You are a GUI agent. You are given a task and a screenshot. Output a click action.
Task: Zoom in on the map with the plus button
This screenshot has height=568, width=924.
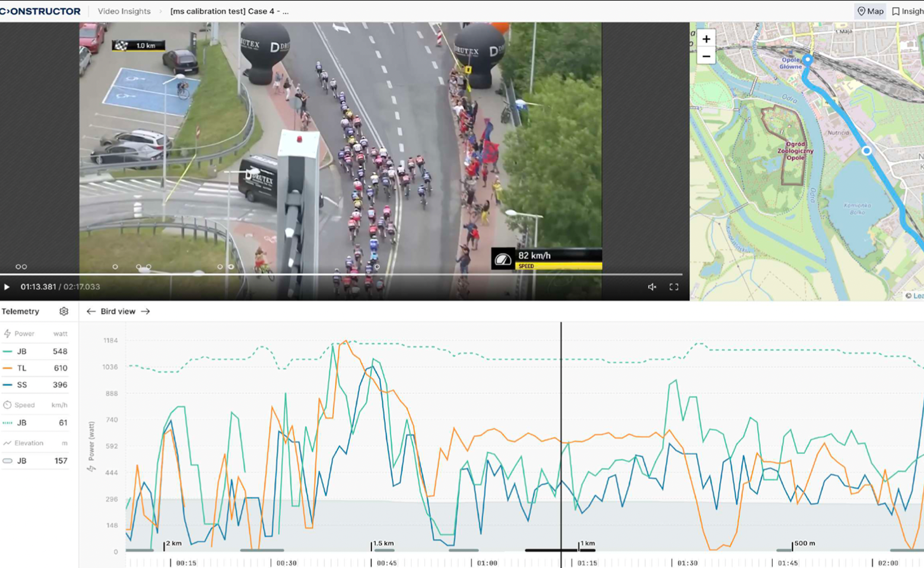point(706,38)
